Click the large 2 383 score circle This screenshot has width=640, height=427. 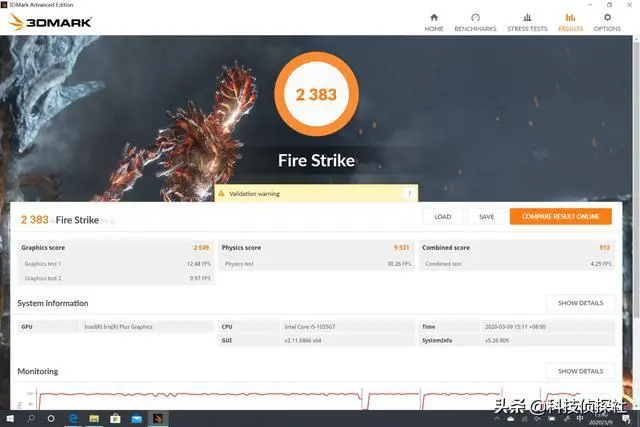[316, 94]
